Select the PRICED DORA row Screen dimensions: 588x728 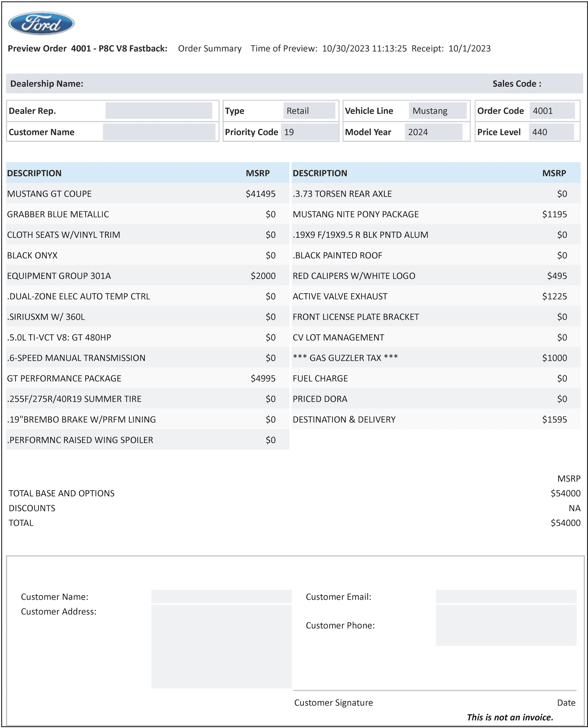pos(436,399)
